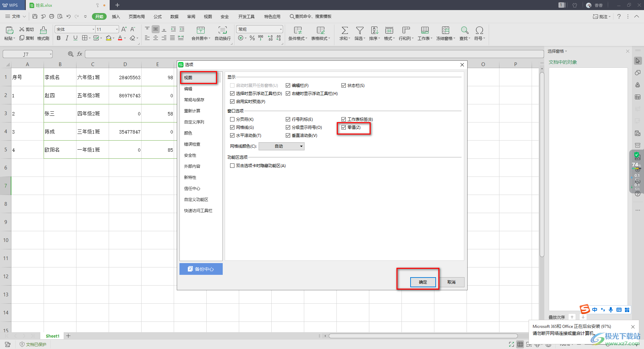Image resolution: width=644 pixels, height=349 pixels.
Task: Open the Insert ribbon tab
Action: click(116, 16)
